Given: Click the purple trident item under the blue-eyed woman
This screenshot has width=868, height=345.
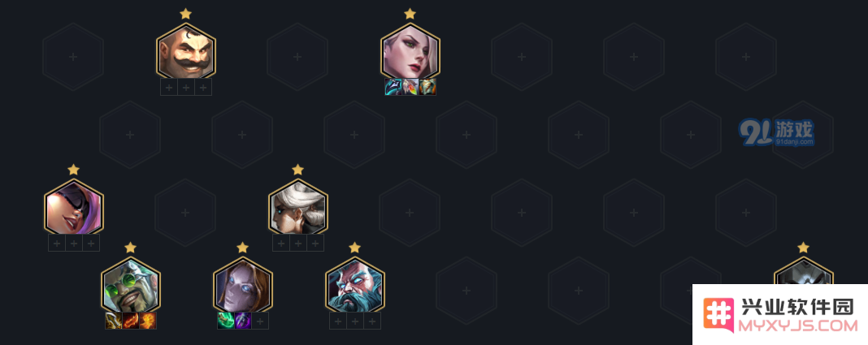Looking at the screenshot, I should tap(243, 321).
